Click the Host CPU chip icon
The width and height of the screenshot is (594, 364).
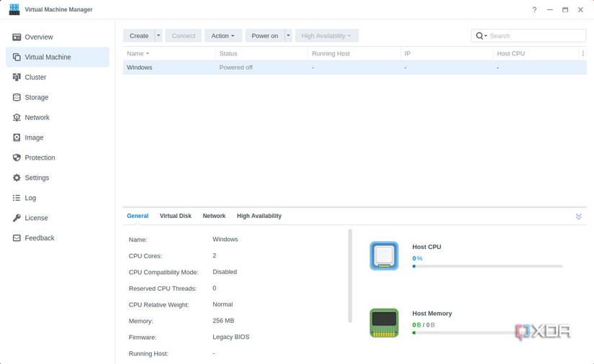[384, 256]
